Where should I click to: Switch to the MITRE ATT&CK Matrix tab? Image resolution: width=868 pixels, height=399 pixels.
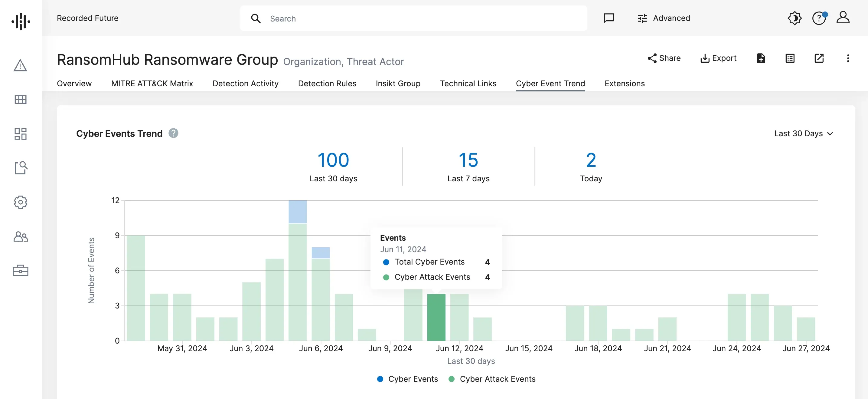coord(152,83)
